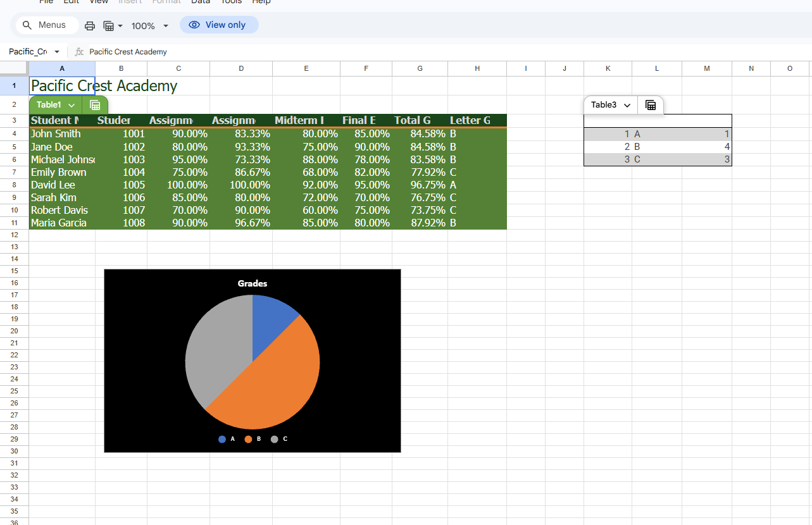
Task: Select the Pacific Crest Academy title cell
Action: coord(62,86)
